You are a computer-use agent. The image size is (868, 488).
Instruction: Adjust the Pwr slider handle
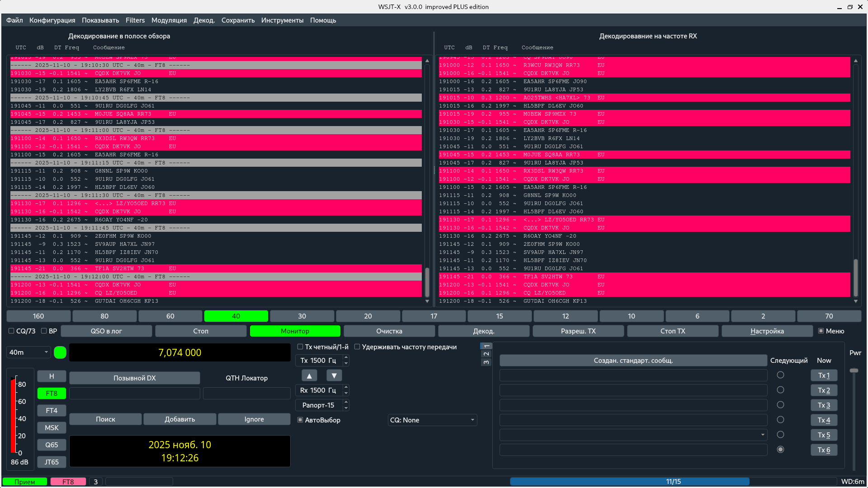click(x=854, y=371)
